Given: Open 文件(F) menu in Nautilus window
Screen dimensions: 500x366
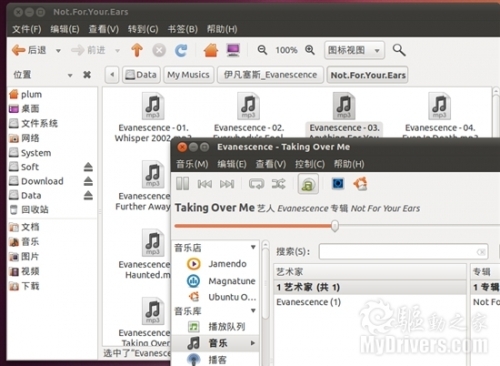Looking at the screenshot, I should [27, 29].
